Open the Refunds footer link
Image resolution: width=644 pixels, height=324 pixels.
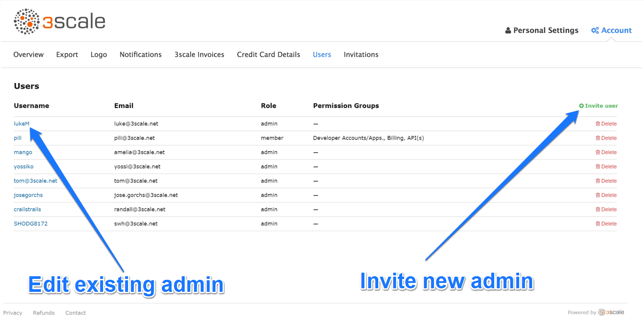(44, 313)
